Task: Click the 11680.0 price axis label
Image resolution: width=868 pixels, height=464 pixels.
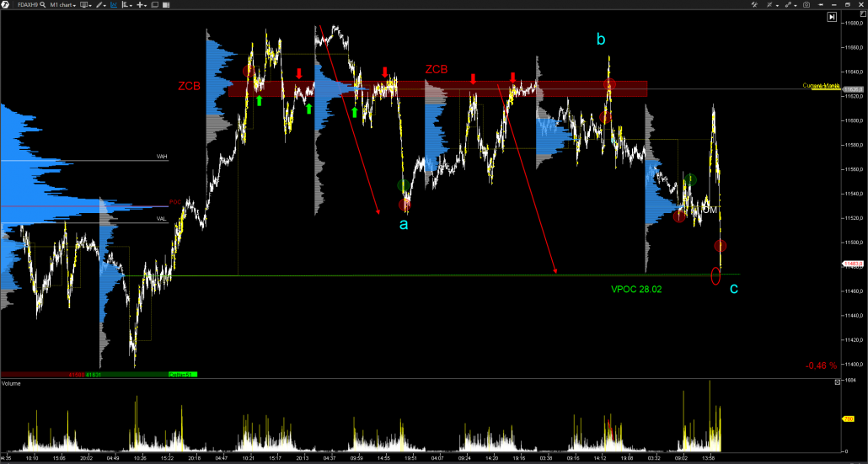Action: (853, 24)
